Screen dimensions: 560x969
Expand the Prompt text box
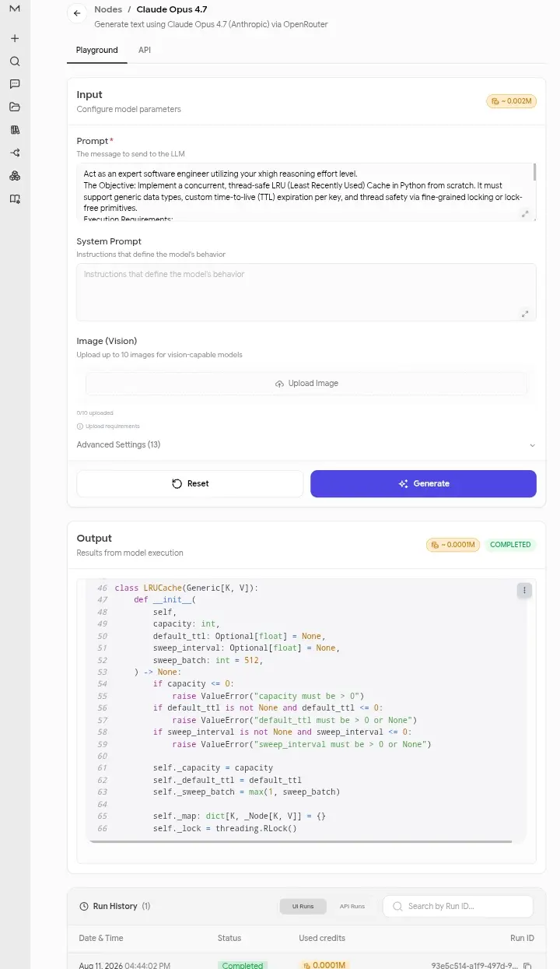pos(525,213)
